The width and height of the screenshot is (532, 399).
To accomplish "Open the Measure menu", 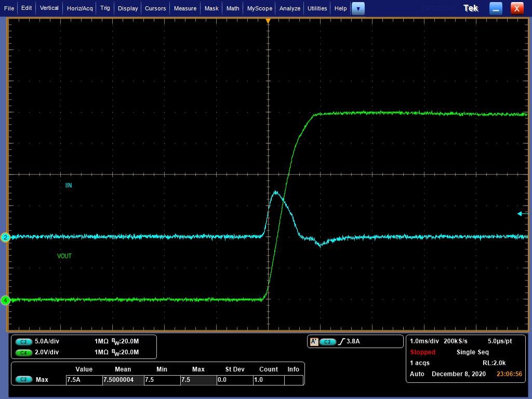I will 185,8.
